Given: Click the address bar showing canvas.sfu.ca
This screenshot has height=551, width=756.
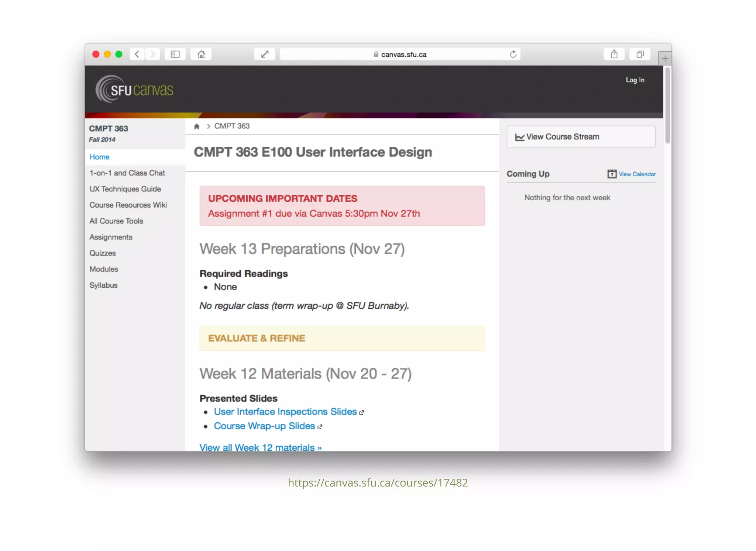Looking at the screenshot, I should (400, 54).
